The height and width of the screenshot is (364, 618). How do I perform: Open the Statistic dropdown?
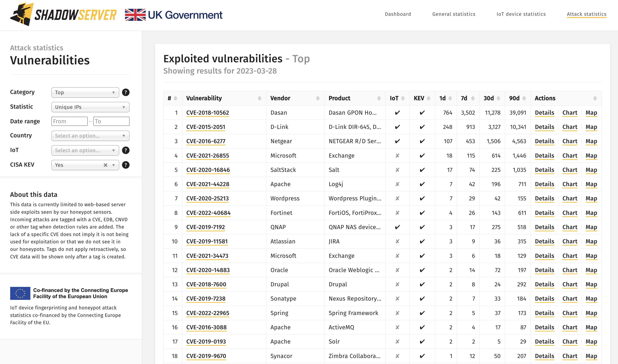90,107
